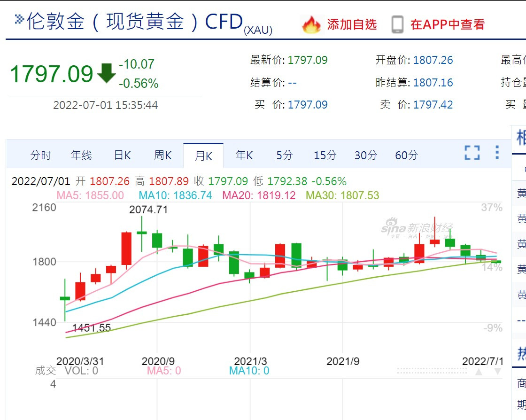Click the down triangle below the chart
Screen dimensions: 526x420
497,371
